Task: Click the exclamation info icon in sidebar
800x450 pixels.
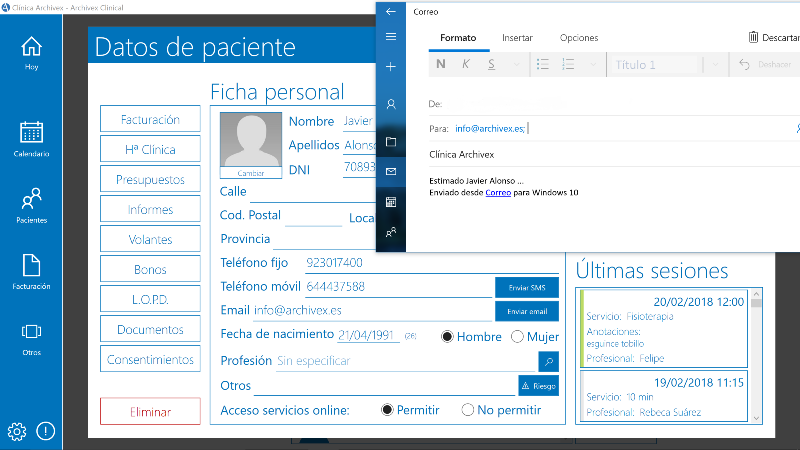Action: coord(45,431)
